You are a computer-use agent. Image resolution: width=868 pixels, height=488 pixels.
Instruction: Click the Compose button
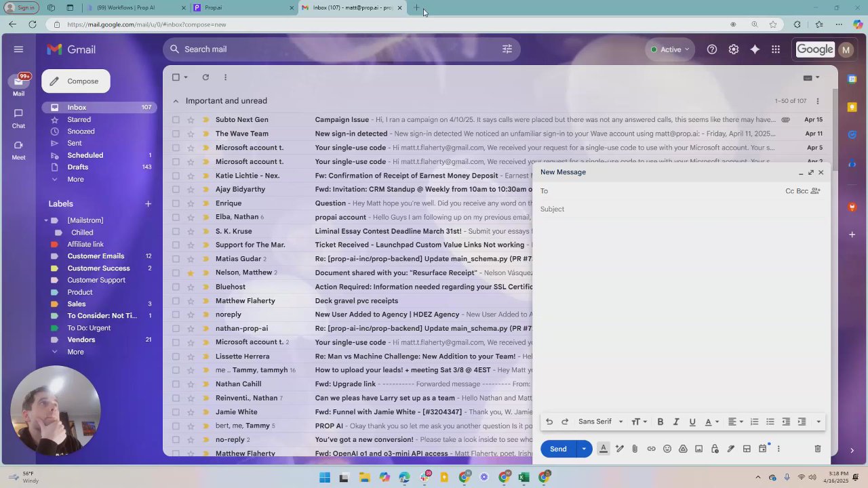76,81
